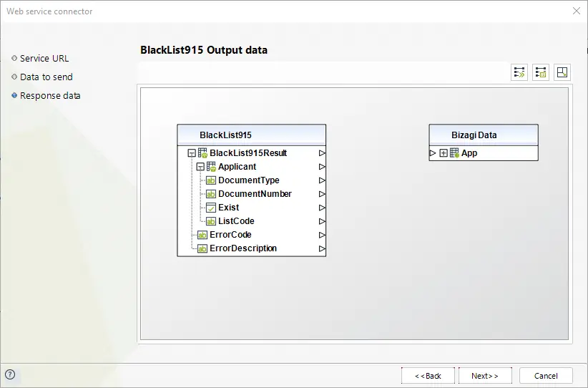Viewport: 588px width, 388px height.
Task: Click the Applicant output connector arrow
Action: pos(322,167)
